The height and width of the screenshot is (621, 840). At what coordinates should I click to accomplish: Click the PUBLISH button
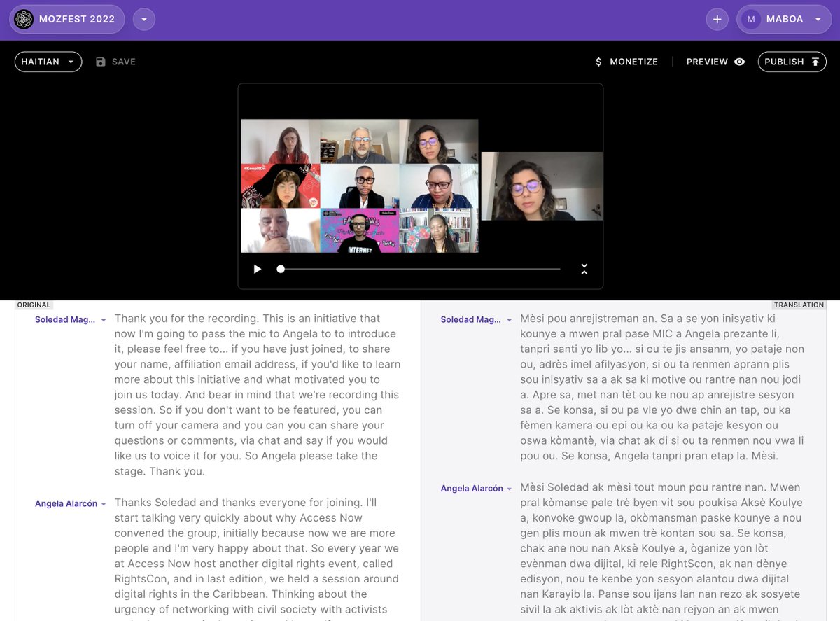pyautogui.click(x=792, y=62)
